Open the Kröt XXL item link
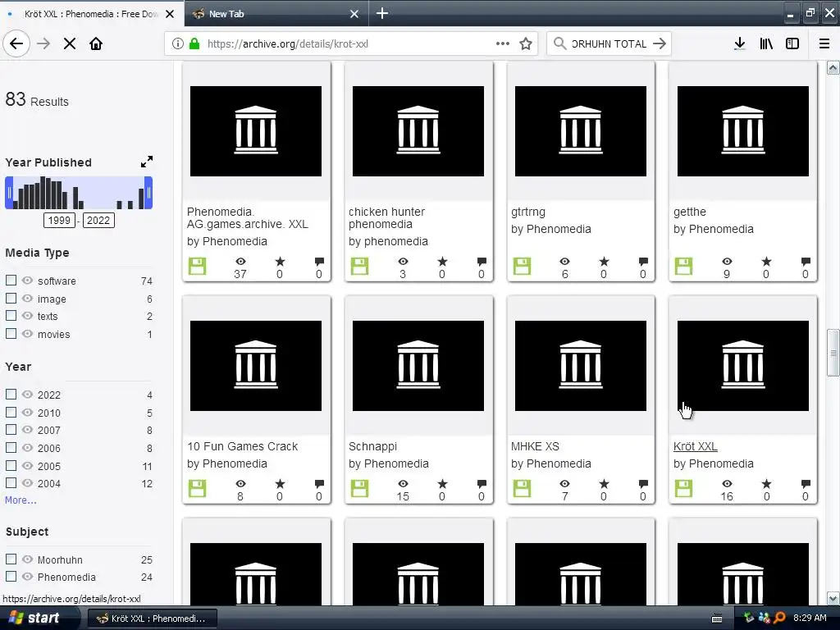840x630 pixels. (x=695, y=446)
